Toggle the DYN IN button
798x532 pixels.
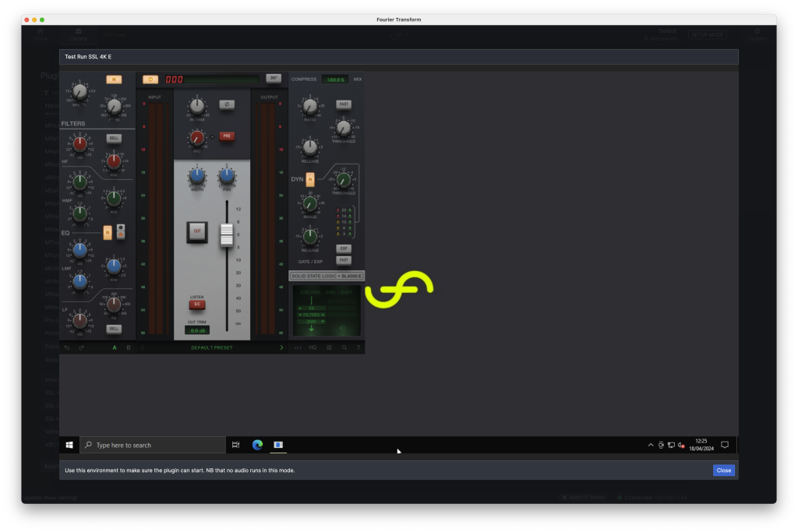pyautogui.click(x=310, y=179)
